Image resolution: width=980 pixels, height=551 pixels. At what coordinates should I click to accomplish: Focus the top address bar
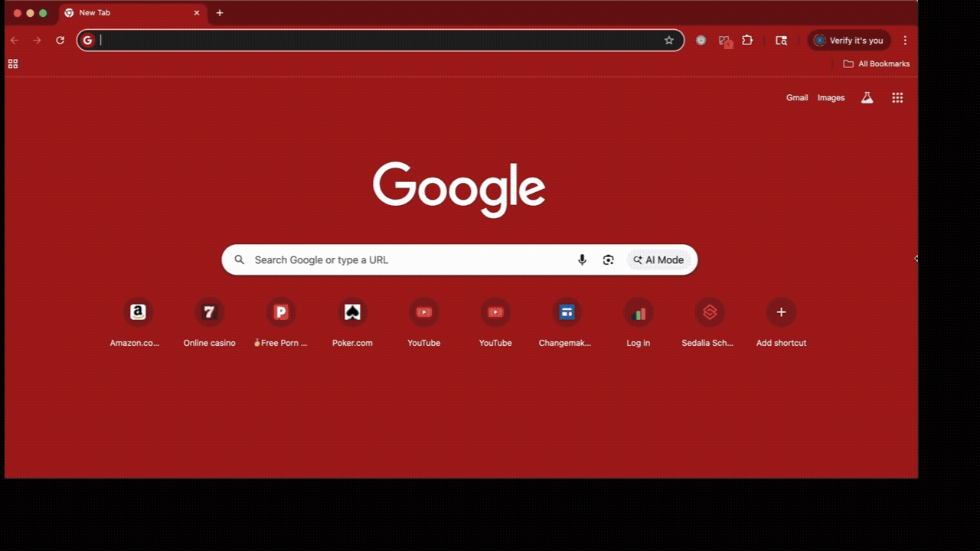pyautogui.click(x=381, y=41)
